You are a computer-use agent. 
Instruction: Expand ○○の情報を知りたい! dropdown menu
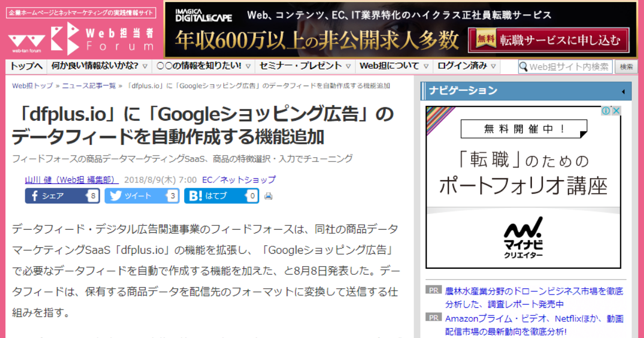point(203,66)
